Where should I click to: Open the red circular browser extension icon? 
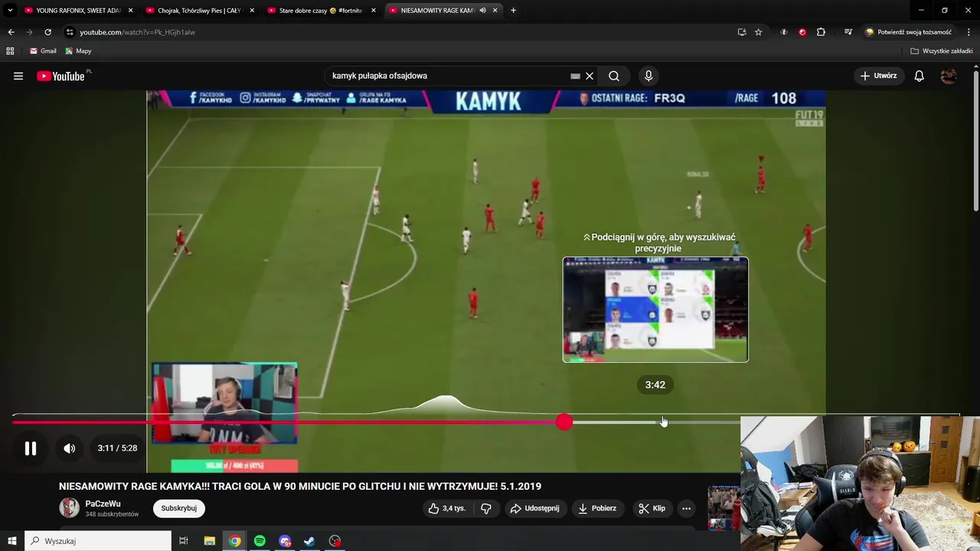tap(802, 32)
